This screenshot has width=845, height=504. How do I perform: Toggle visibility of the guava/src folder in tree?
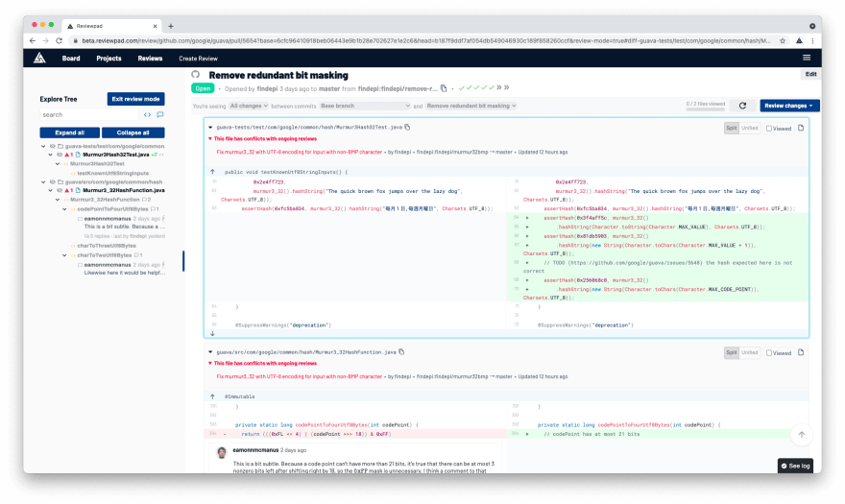pos(52,181)
